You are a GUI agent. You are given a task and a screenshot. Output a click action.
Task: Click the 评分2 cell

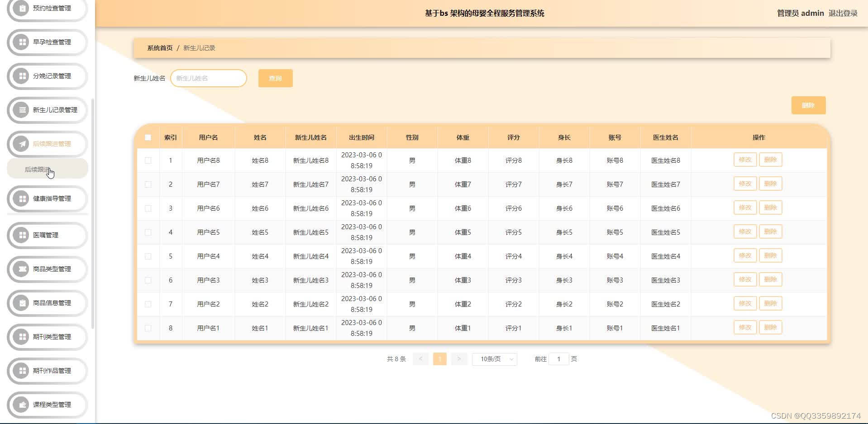(x=513, y=304)
